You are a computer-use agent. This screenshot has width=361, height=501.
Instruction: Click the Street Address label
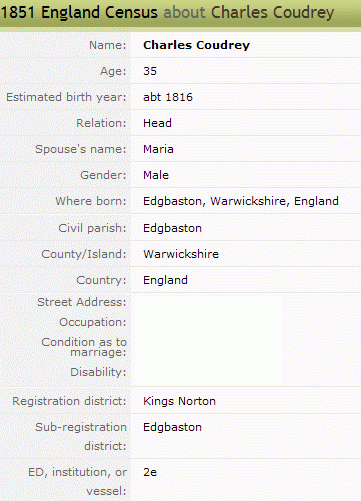coord(82,302)
